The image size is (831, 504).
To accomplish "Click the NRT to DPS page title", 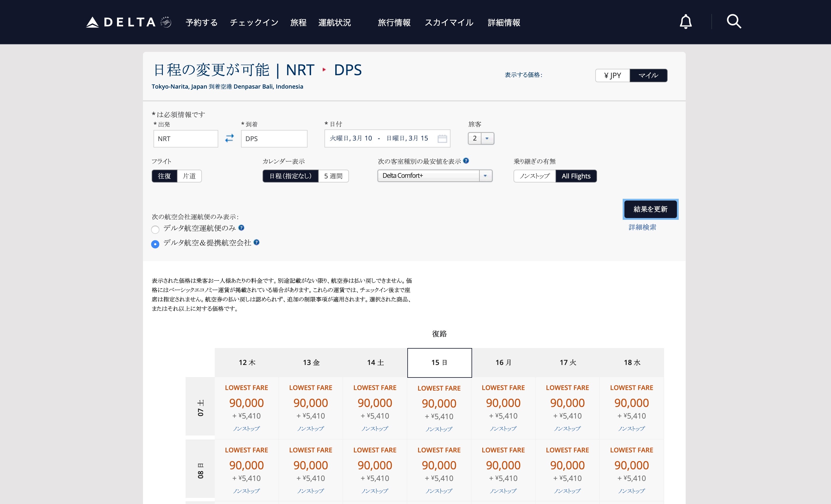I will point(257,70).
